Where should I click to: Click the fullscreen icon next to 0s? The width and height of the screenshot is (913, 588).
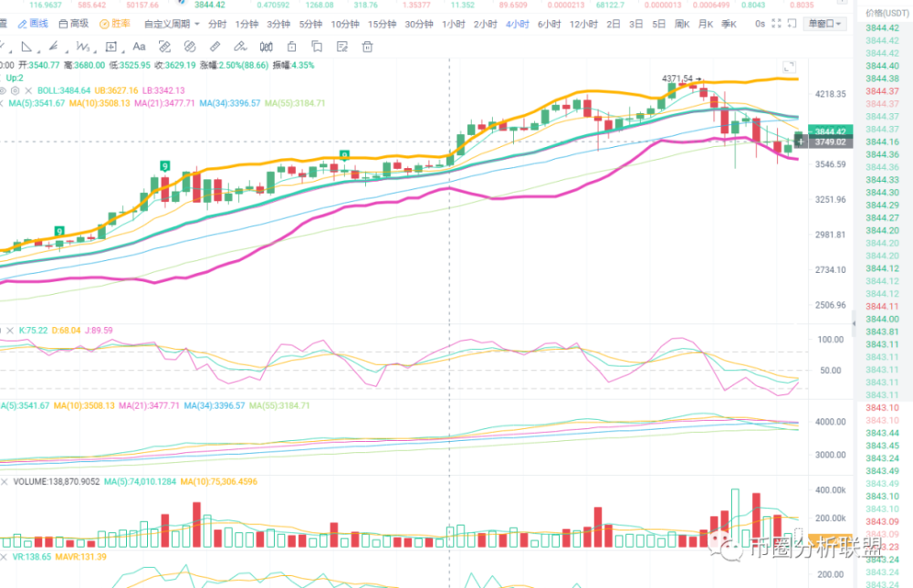tap(776, 24)
